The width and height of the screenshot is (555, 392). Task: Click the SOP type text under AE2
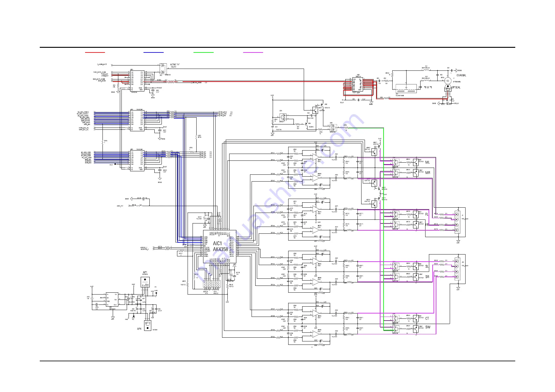357,92
